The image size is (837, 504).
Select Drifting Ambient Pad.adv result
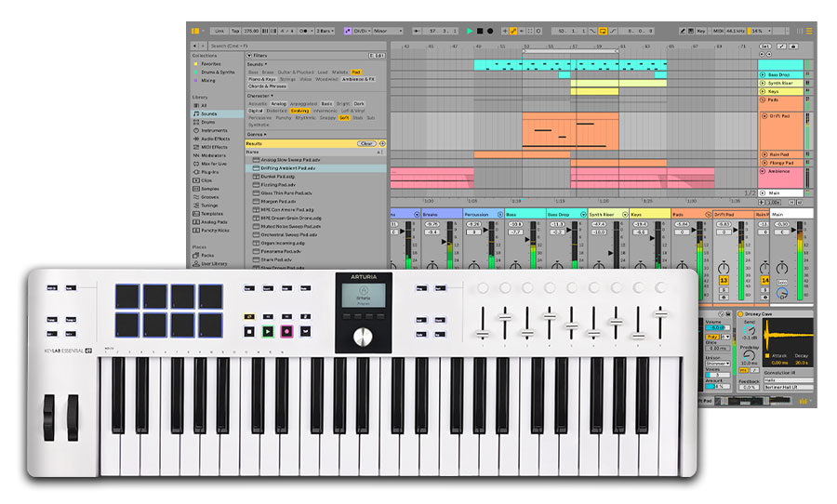(316, 168)
